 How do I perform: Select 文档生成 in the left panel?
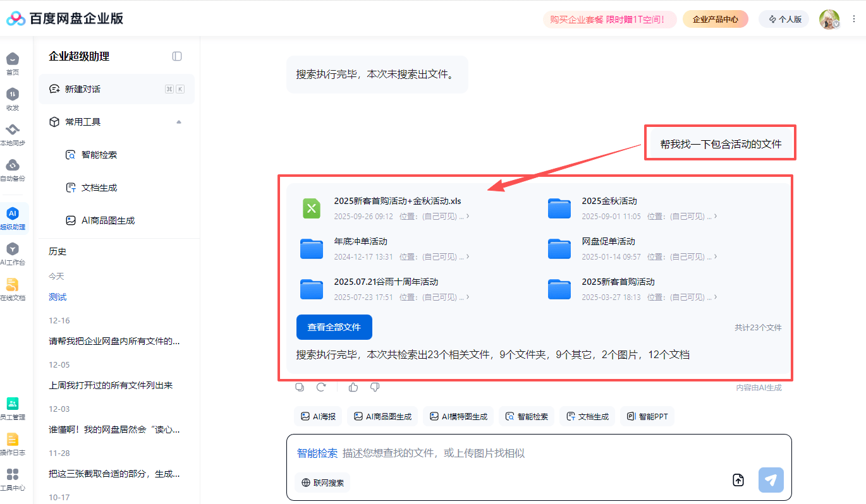(99, 188)
